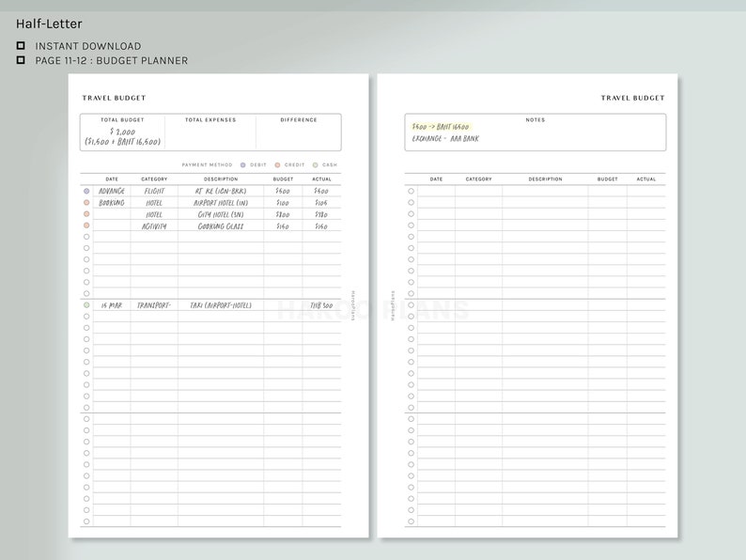The image size is (746, 560).
Task: Click the $800 budget amount
Action: coord(283,214)
